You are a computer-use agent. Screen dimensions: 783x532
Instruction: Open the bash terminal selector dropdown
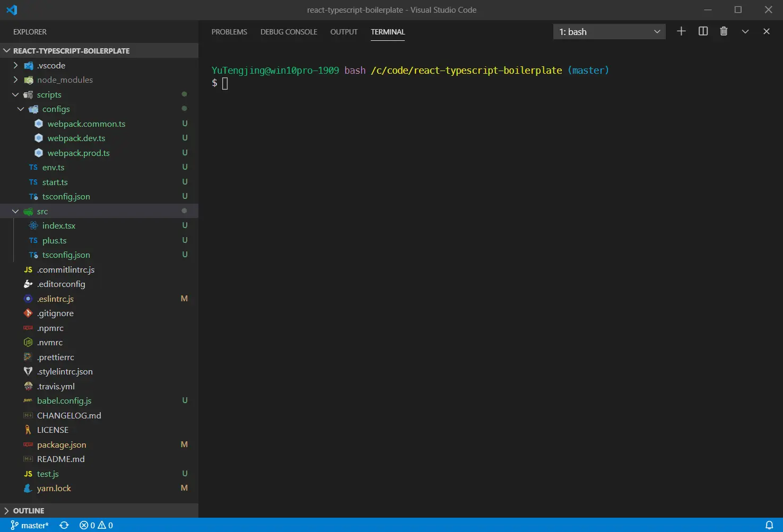pos(609,32)
